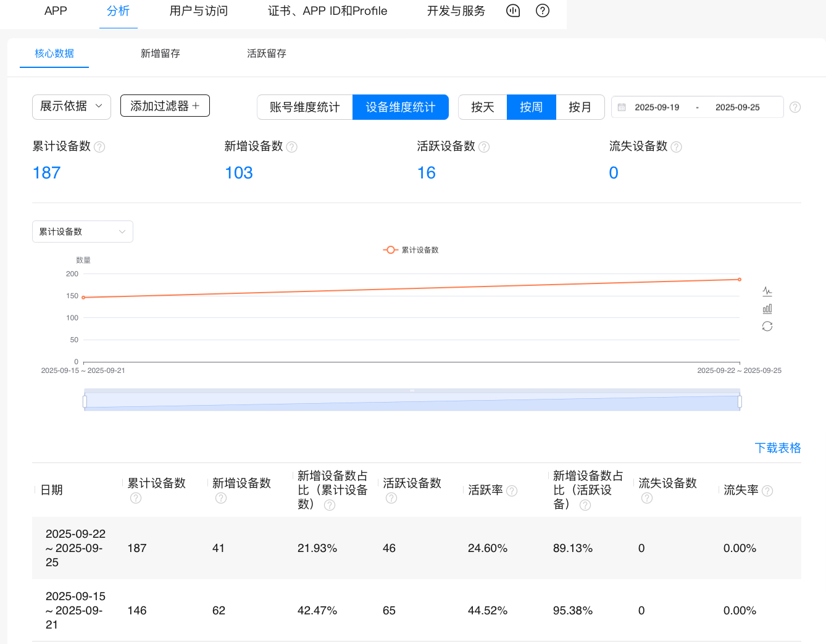The width and height of the screenshot is (826, 644).
Task: Switch to 活跃留存 tab
Action: (267, 54)
